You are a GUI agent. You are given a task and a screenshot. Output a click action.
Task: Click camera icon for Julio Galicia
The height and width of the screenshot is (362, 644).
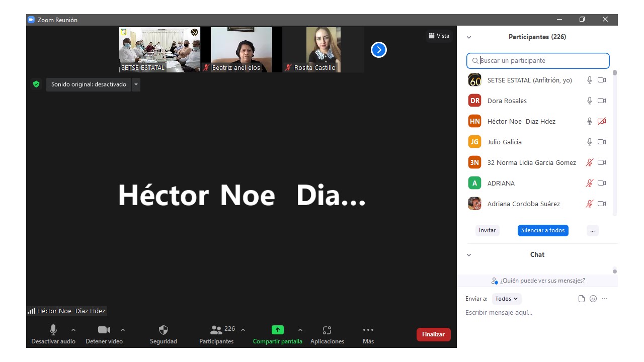click(602, 142)
